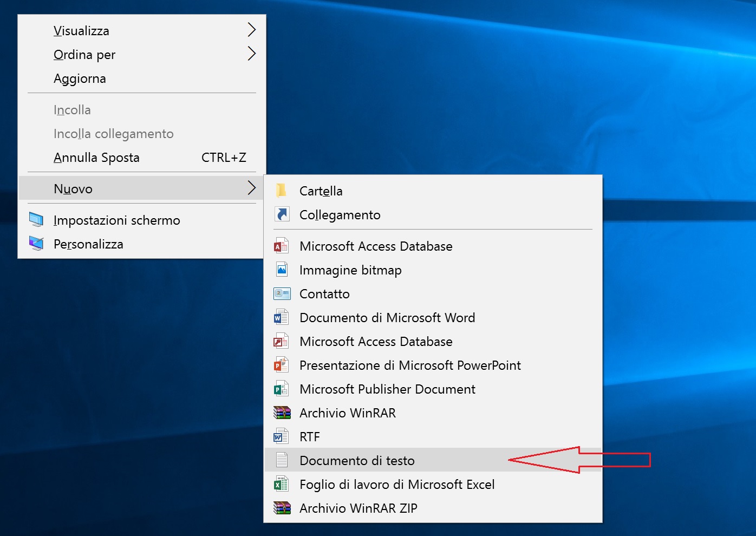Click the monitor icon beside Impostazioni schermo

pos(36,220)
